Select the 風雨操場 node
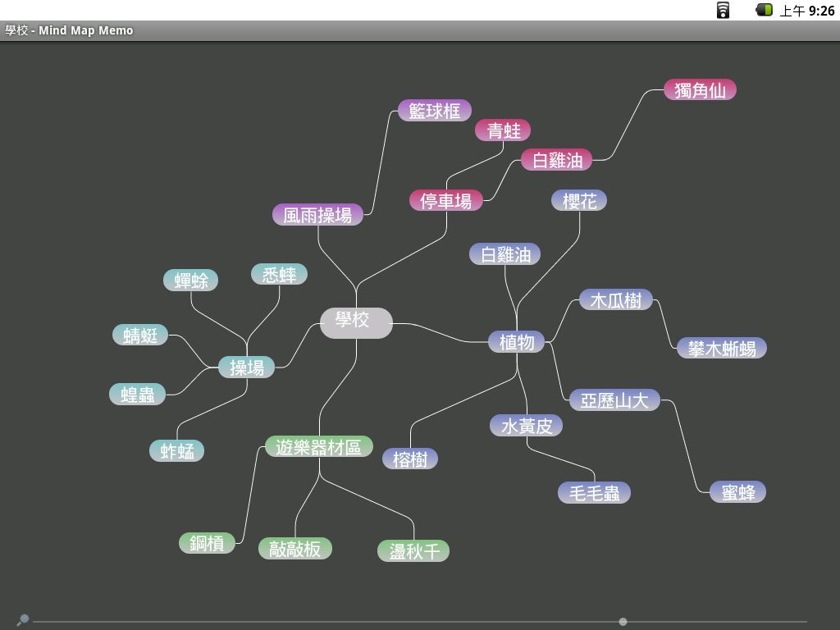The image size is (840, 630). (317, 215)
